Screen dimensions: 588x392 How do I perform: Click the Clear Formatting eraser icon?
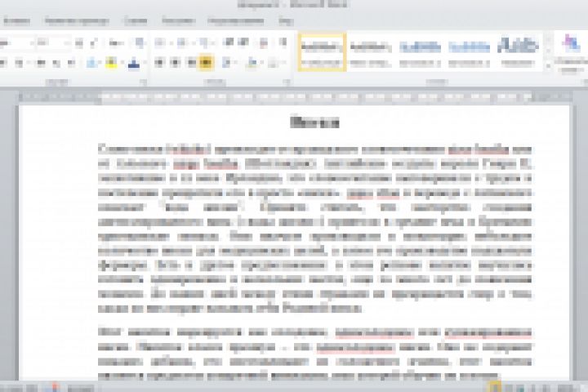point(139,42)
